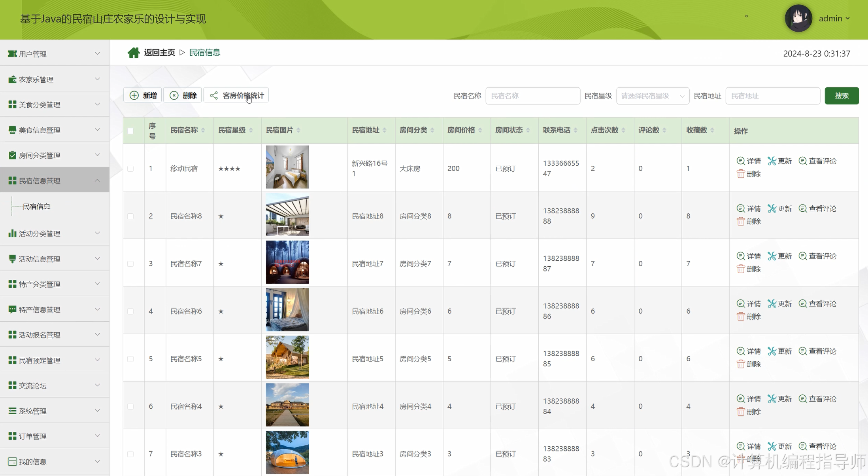Click 详情 magnifier icon for 移动民宿 row
Screen dimensions: 868x476
[x=740, y=161]
